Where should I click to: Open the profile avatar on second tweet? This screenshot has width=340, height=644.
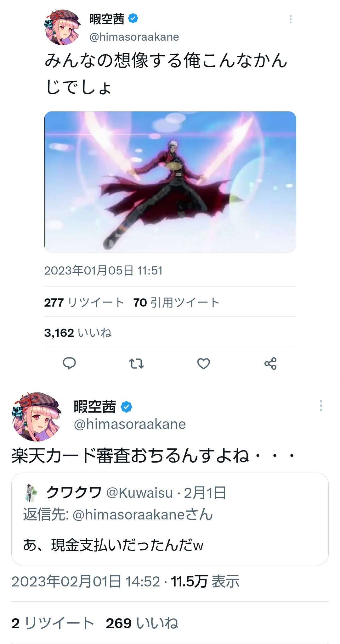coord(37,416)
